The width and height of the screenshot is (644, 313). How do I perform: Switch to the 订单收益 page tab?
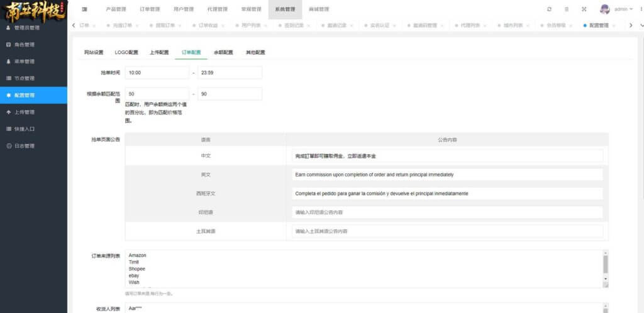point(208,25)
